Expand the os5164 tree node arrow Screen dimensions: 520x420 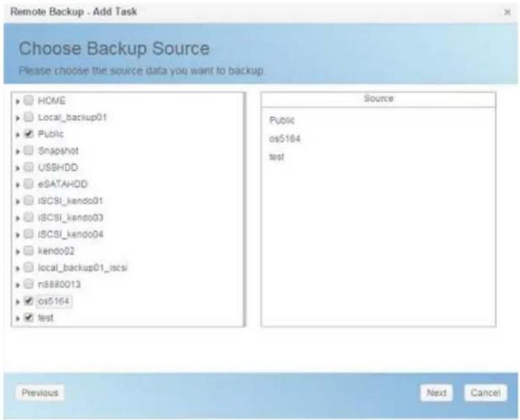pyautogui.click(x=18, y=302)
